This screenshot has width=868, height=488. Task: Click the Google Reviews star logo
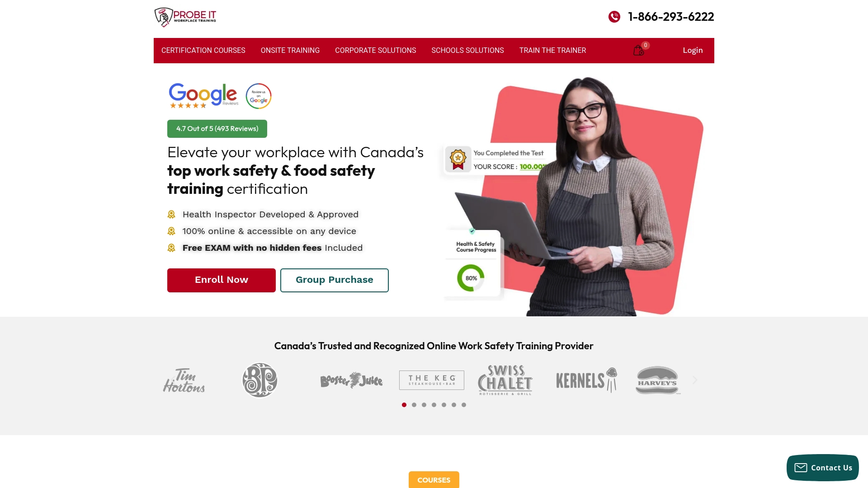tap(203, 96)
